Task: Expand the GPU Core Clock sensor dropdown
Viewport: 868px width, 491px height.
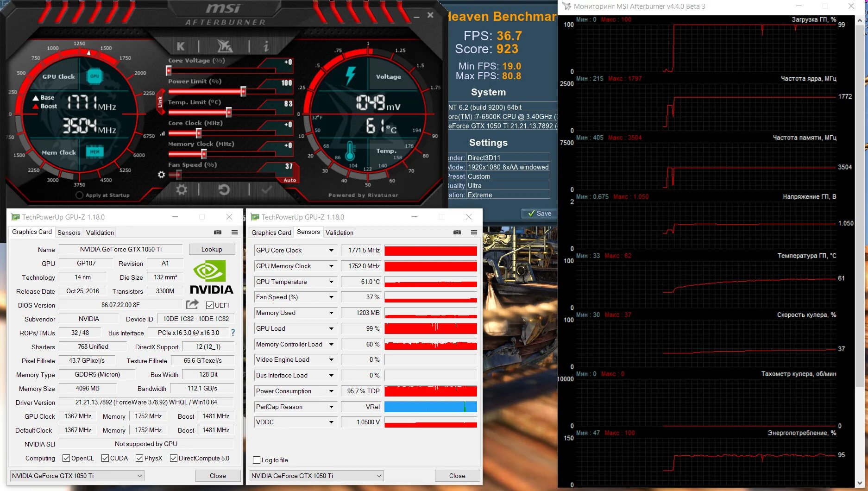Action: click(x=331, y=250)
